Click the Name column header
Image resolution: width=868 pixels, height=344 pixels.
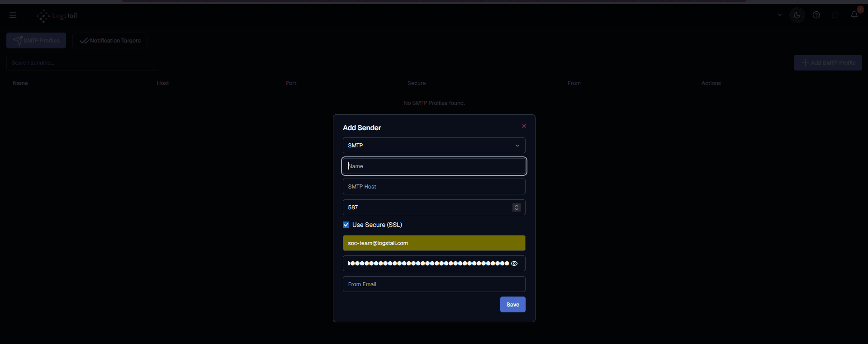point(20,83)
